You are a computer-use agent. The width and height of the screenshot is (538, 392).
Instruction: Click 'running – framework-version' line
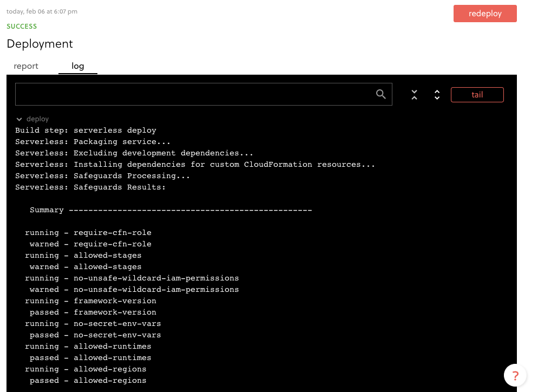pos(90,300)
